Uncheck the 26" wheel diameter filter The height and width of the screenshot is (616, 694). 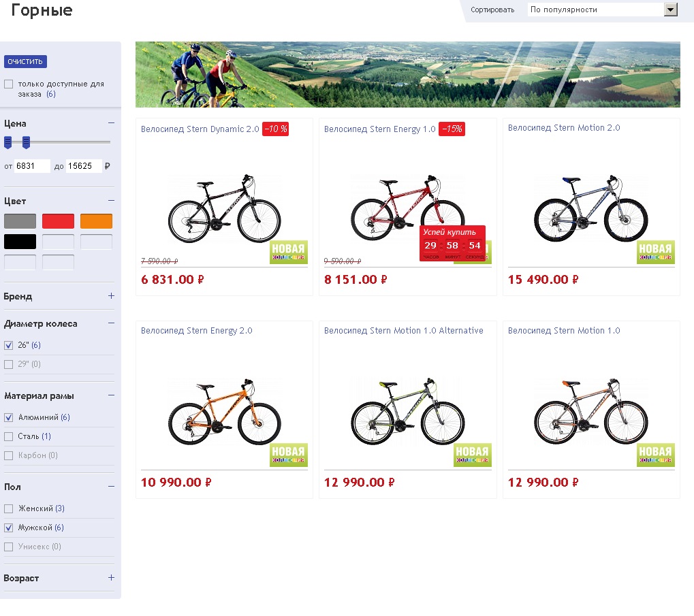pos(9,345)
